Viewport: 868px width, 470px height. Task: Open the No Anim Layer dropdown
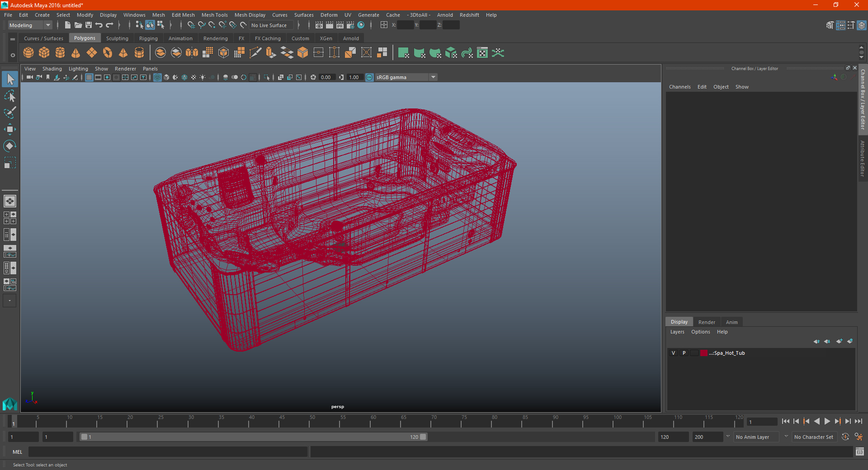[x=756, y=437]
